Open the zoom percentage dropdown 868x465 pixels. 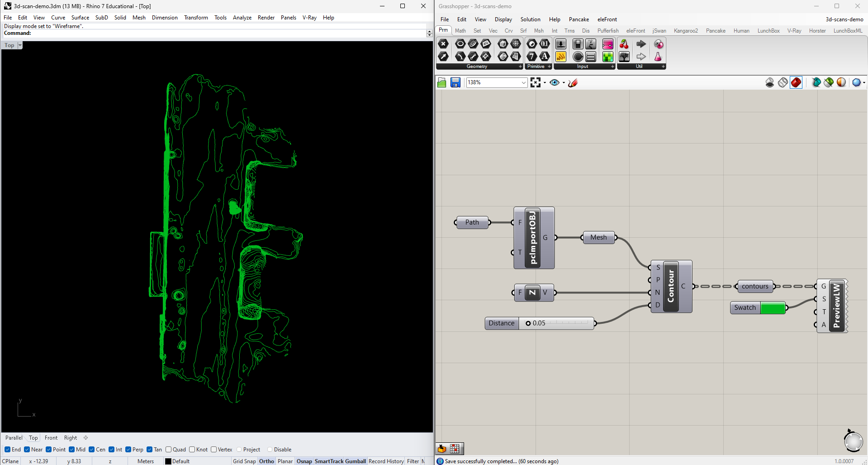click(x=523, y=82)
